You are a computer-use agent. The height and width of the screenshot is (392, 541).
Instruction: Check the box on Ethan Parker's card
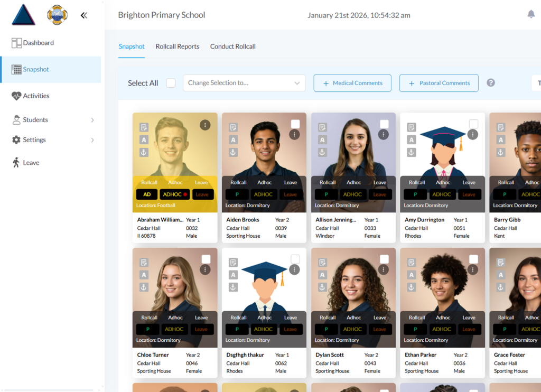(x=473, y=259)
